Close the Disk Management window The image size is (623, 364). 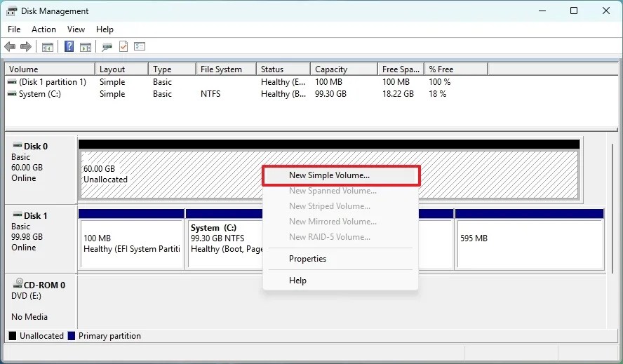click(x=606, y=11)
